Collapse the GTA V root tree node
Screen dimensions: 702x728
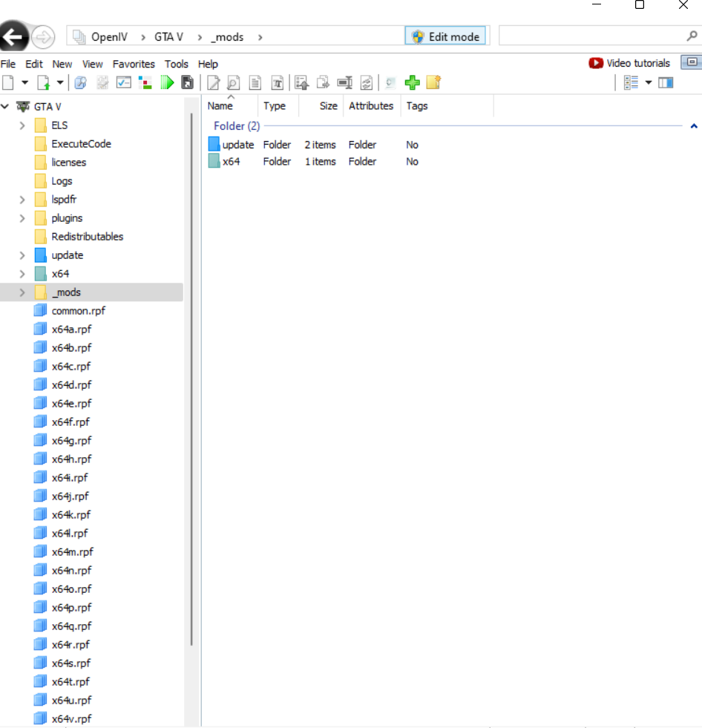coord(5,106)
